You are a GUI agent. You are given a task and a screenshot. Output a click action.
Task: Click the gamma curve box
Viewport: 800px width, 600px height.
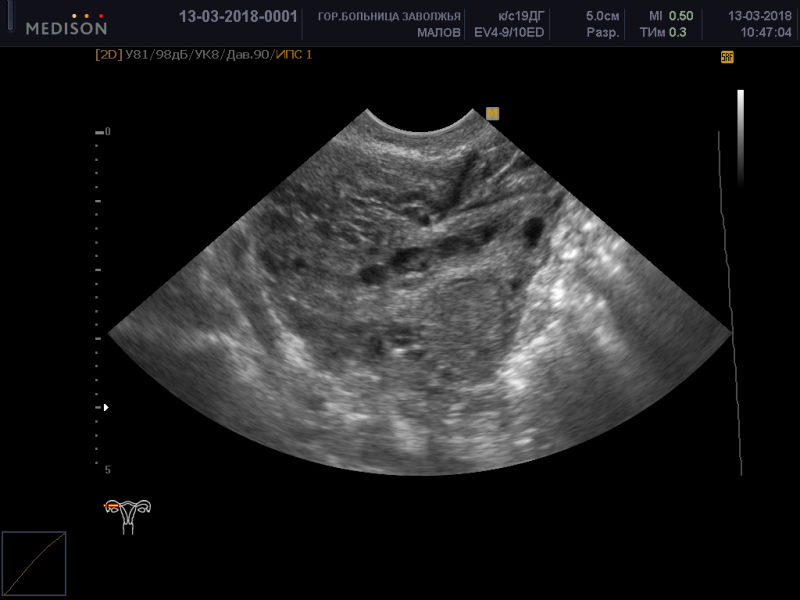[34, 563]
